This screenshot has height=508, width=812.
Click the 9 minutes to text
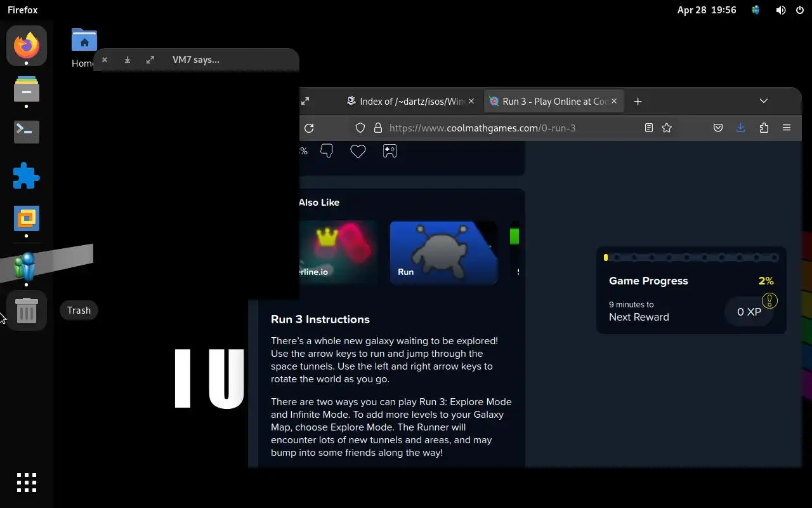631,304
